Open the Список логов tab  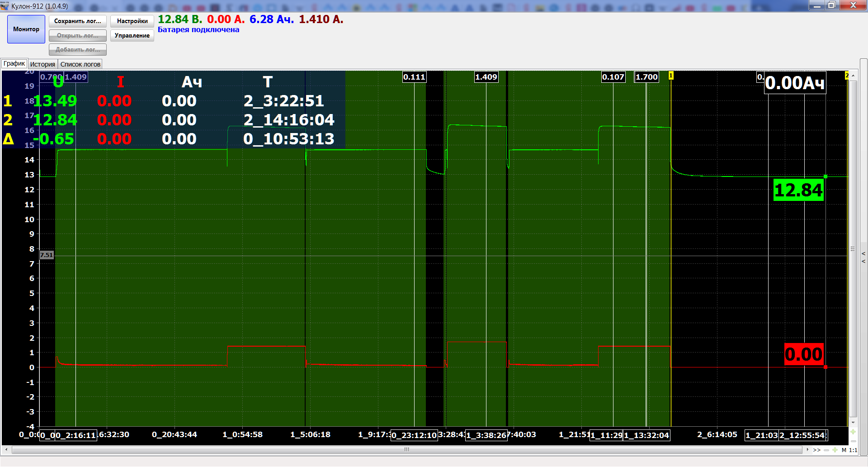point(80,64)
